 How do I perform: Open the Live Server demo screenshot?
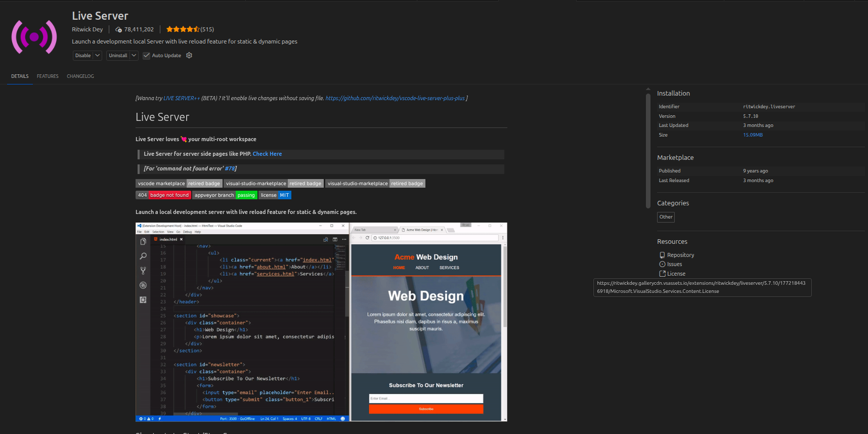pyautogui.click(x=321, y=322)
